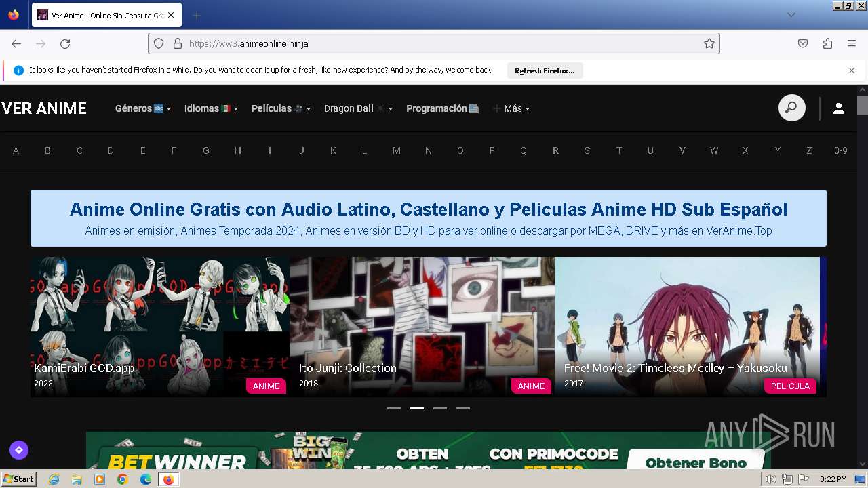The image size is (868, 488).
Task: Go back with browser back arrow
Action: tap(16, 43)
